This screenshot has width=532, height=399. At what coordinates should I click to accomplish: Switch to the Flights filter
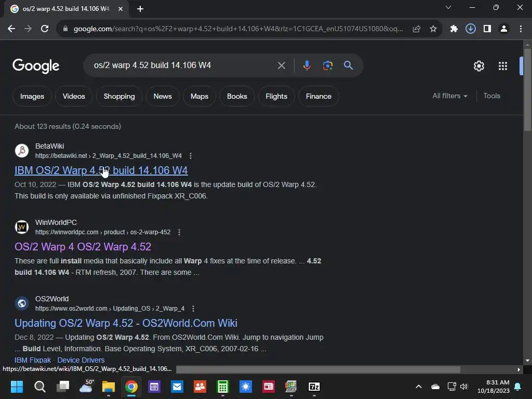pos(276,96)
